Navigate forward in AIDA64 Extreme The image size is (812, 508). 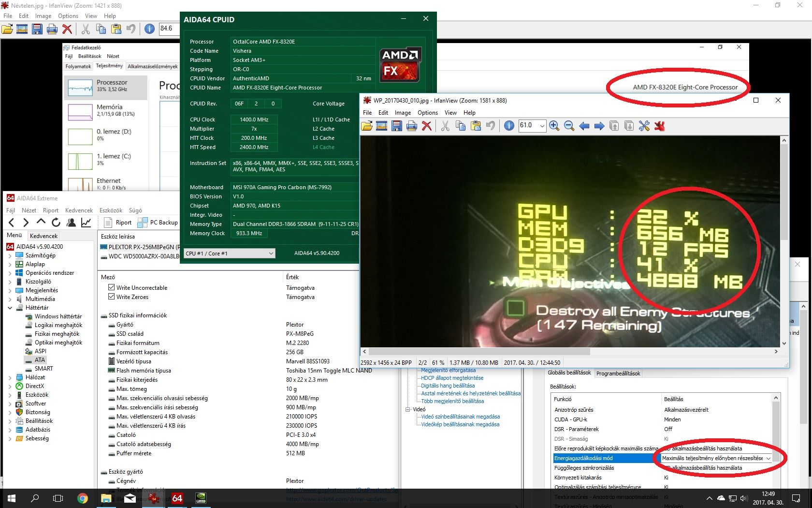[26, 223]
